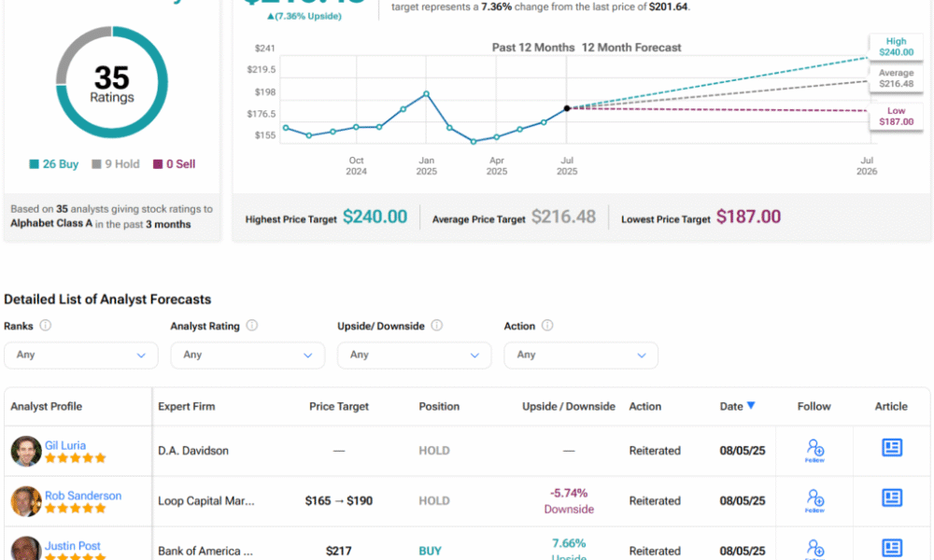Open Gil Luria's analyst profile link
Image resolution: width=934 pixels, height=560 pixels.
point(65,445)
